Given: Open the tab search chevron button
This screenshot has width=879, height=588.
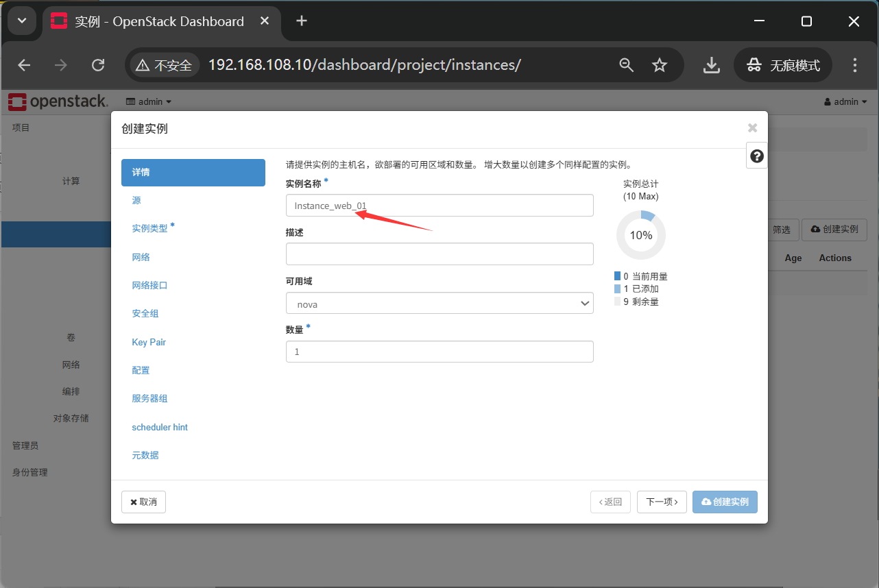Looking at the screenshot, I should tap(21, 21).
